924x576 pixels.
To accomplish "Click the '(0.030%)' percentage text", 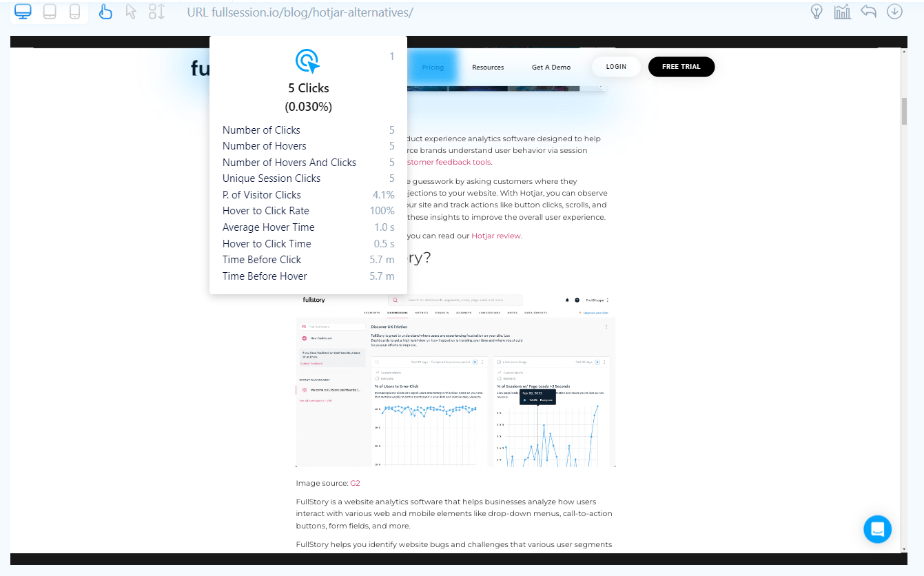I will click(x=308, y=107).
